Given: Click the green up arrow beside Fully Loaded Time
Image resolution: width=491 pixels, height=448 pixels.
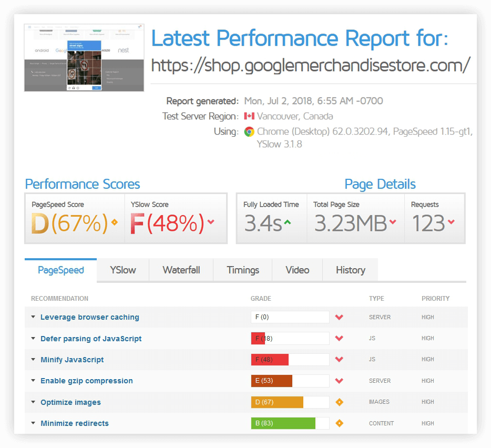Looking at the screenshot, I should (288, 222).
